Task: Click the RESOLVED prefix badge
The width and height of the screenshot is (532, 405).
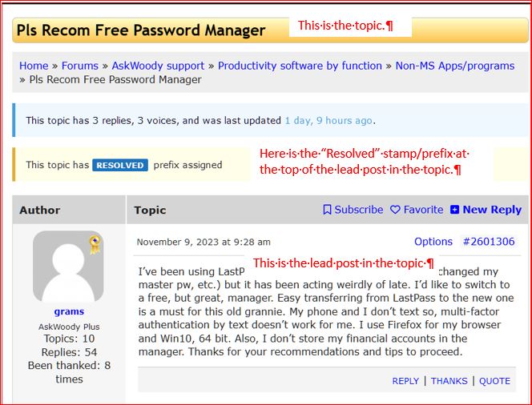Action: 120,165
